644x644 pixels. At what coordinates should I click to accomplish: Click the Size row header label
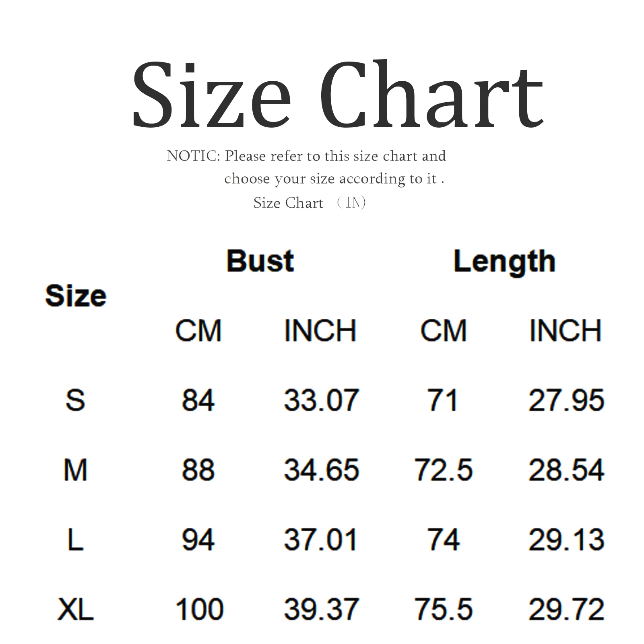[76, 296]
